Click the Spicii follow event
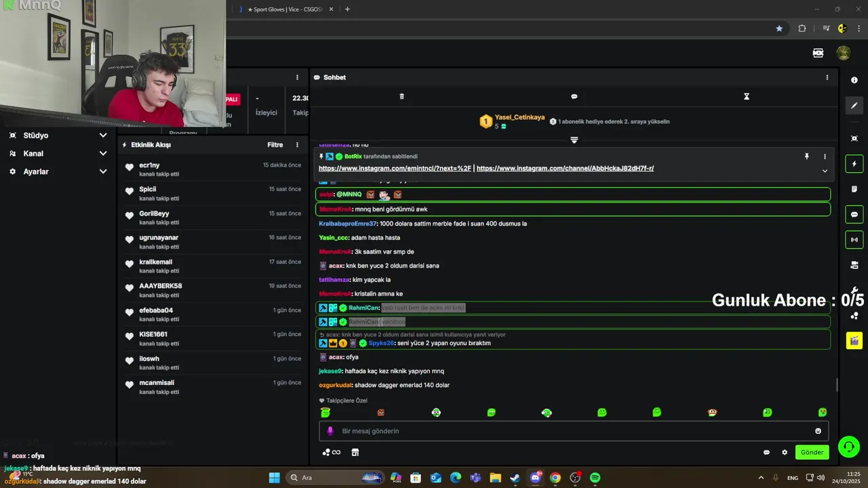Screen dimensions: 868x488 click(x=212, y=193)
